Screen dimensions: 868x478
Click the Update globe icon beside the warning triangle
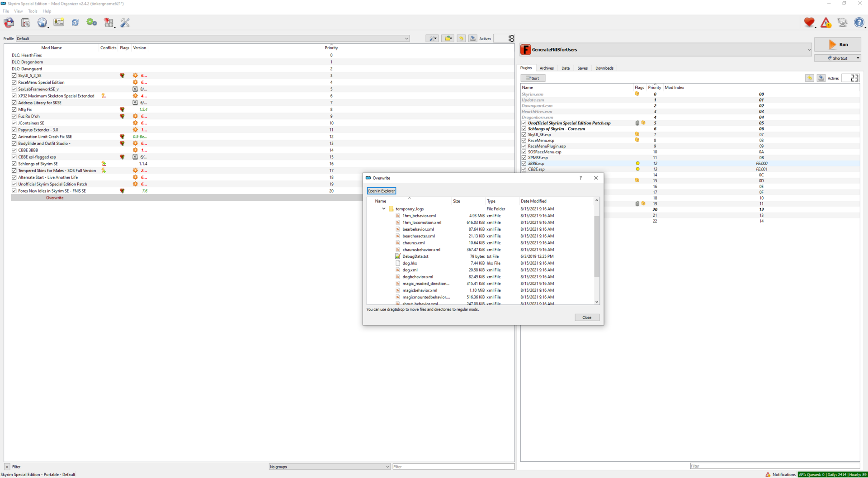[x=842, y=22]
